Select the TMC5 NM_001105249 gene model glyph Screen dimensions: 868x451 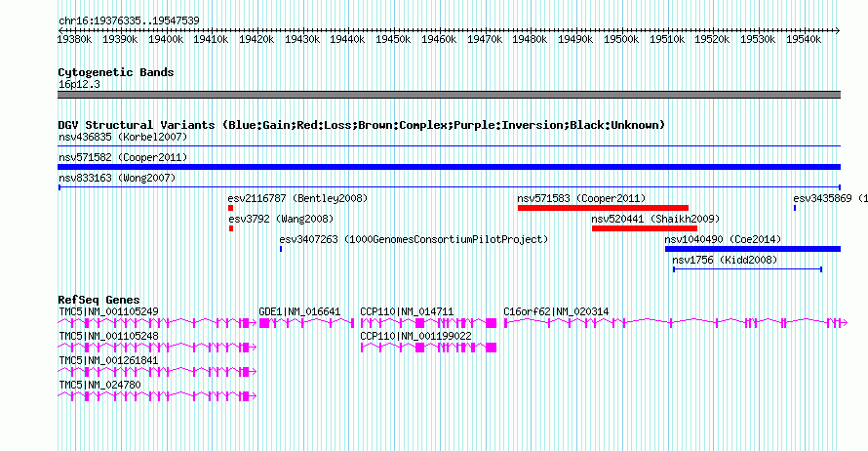point(157,323)
